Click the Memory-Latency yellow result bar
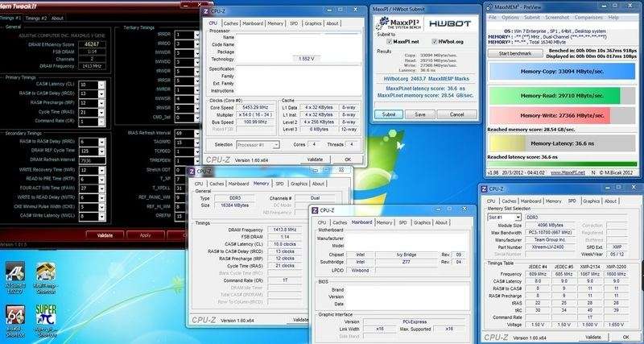 tap(562, 143)
